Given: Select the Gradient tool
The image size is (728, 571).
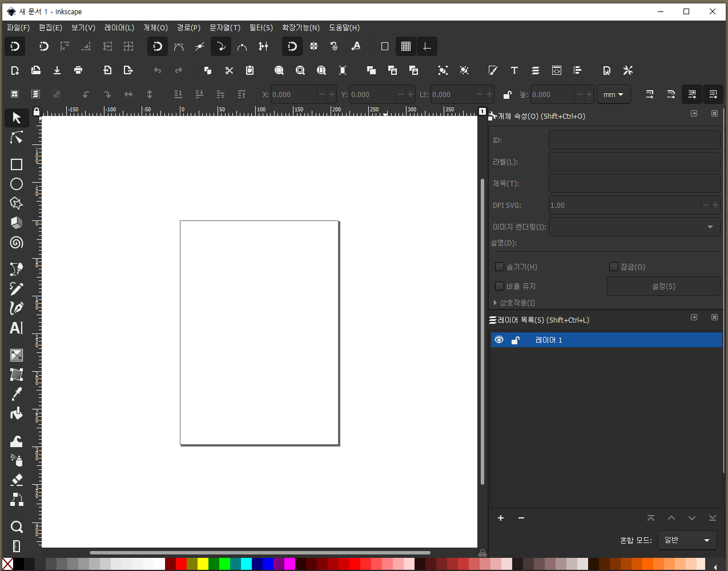Looking at the screenshot, I should point(17,355).
